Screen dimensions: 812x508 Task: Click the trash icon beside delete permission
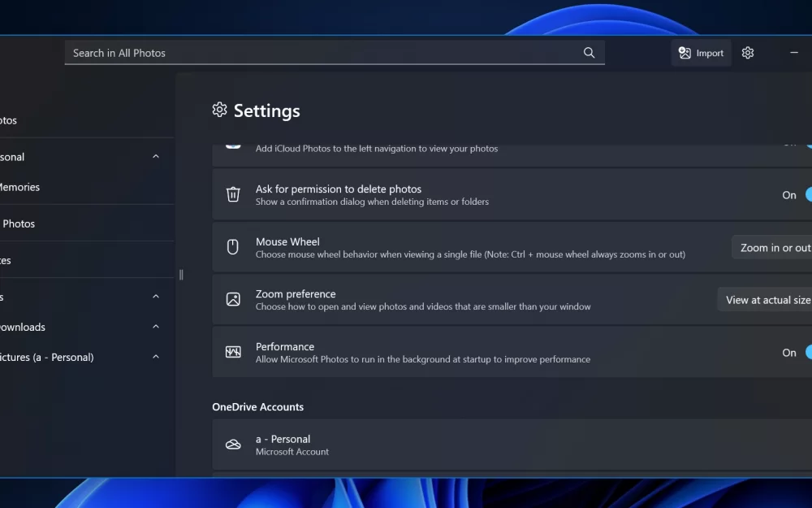233,195
